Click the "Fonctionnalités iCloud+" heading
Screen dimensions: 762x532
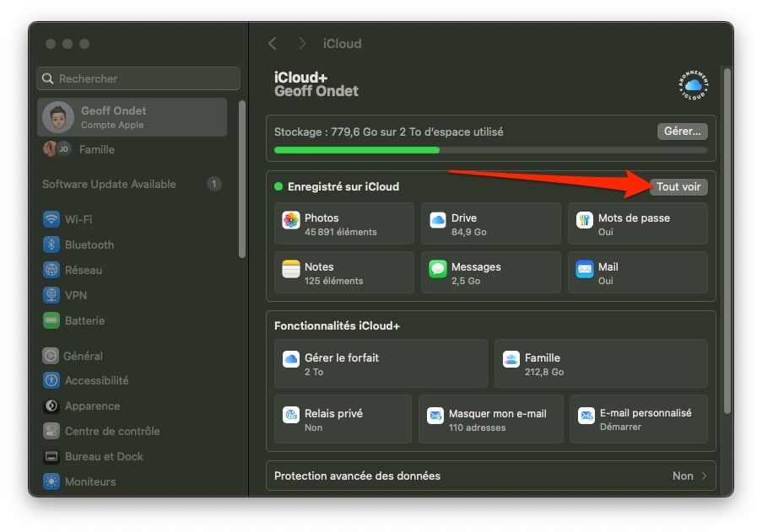(x=337, y=325)
